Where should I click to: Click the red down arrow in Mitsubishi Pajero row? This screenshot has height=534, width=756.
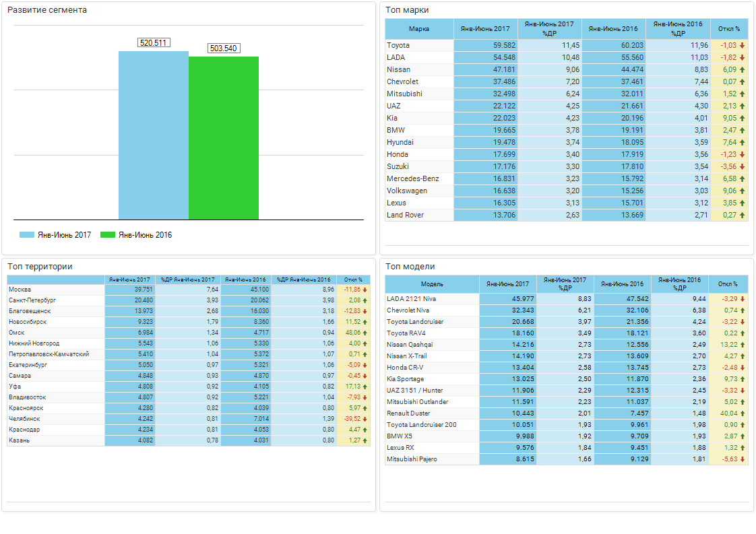743,459
